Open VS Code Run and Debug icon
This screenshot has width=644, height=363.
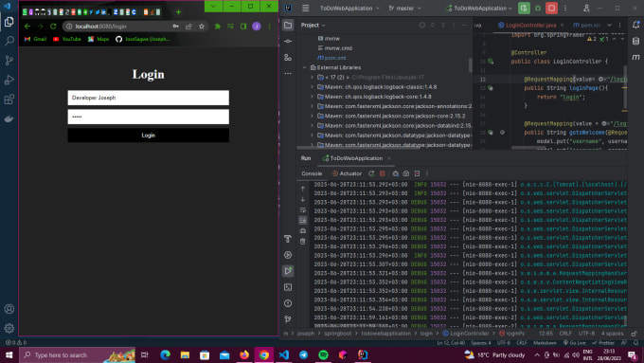point(9,80)
